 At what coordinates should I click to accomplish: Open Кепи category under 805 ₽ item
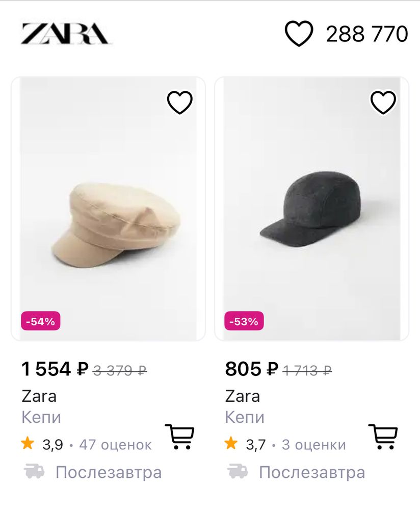point(245,417)
